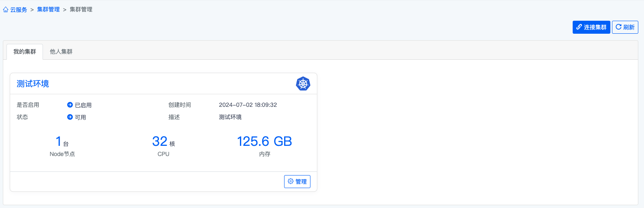
Task: Switch to the 我的集群 tab
Action: click(25, 52)
